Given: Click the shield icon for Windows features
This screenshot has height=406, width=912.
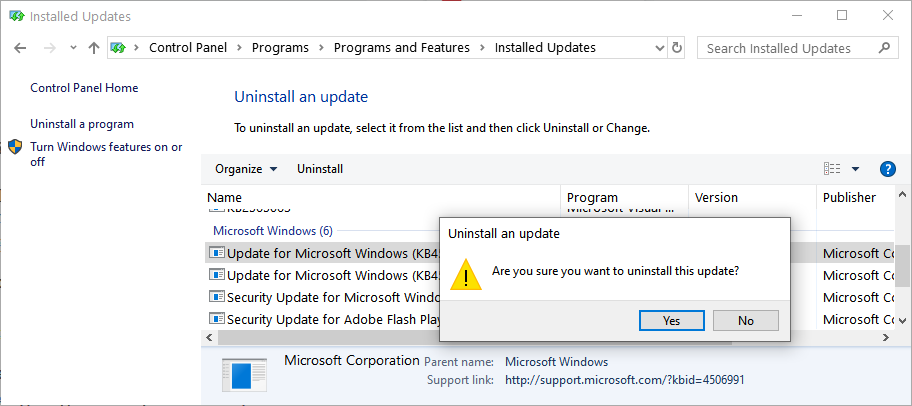Looking at the screenshot, I should coord(15,147).
